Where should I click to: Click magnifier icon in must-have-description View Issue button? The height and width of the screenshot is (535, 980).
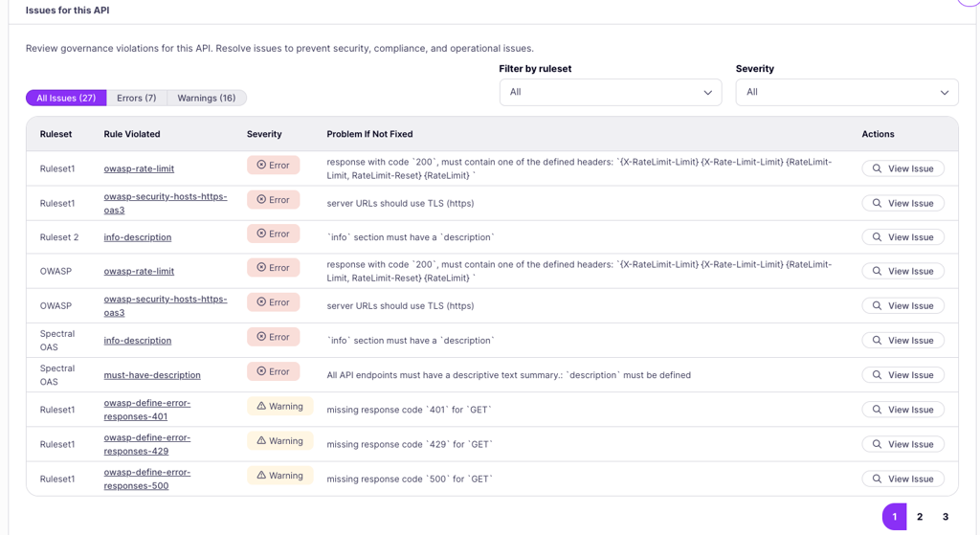coord(877,375)
